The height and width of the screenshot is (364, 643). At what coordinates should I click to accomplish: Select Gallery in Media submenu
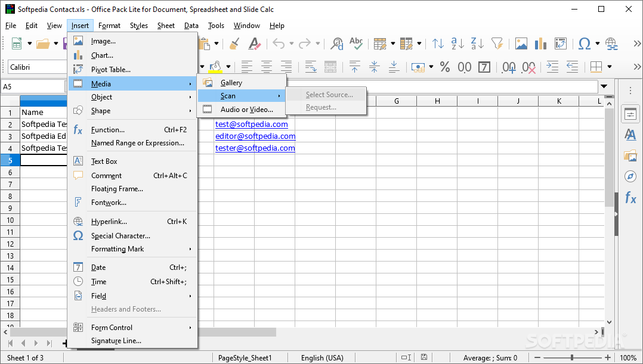(242, 83)
